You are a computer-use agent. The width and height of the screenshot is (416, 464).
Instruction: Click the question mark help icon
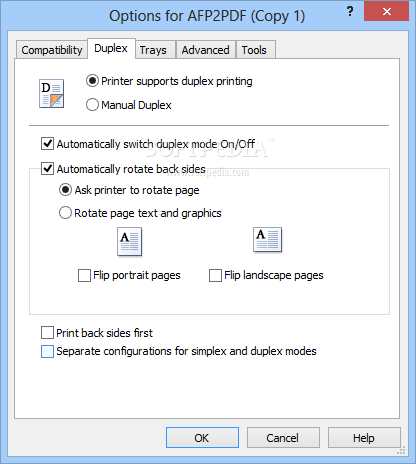(350, 12)
